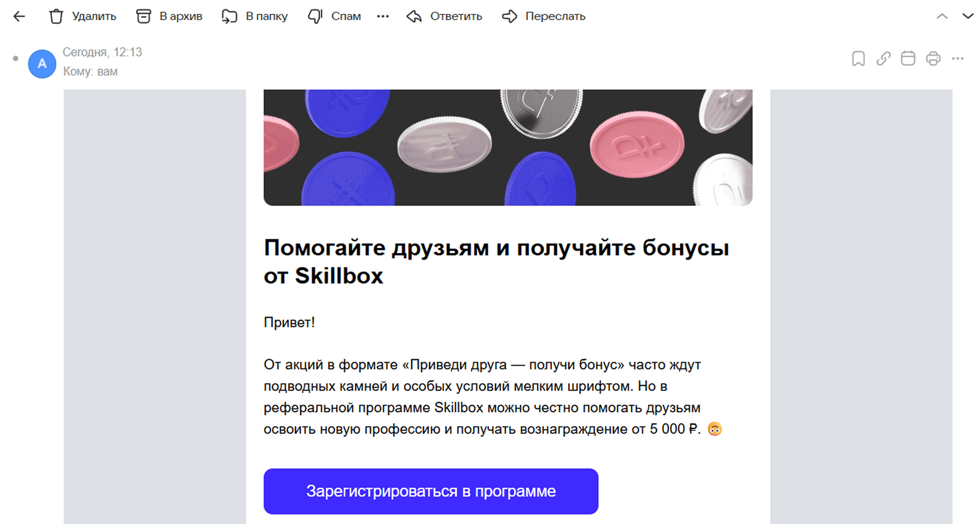Click the Сегодня, 12:13 timestamp
Image resolution: width=980 pixels, height=524 pixels.
click(102, 52)
